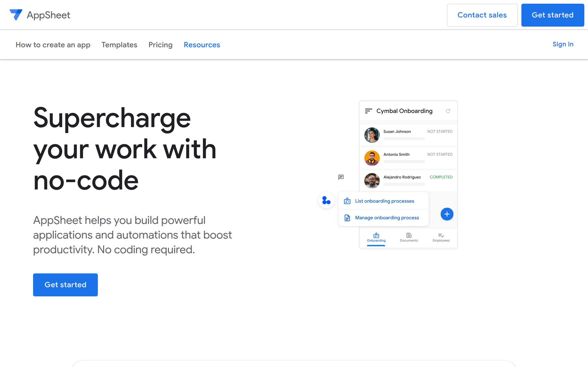The width and height of the screenshot is (588, 367).
Task: Click the Contact sales button
Action: pos(482,15)
